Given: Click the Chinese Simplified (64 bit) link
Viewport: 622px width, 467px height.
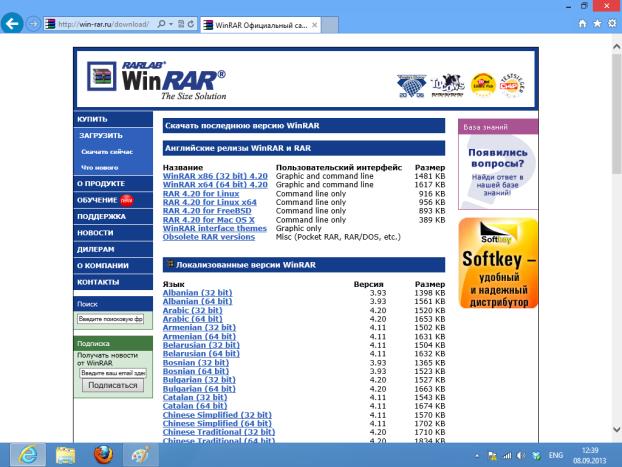Looking at the screenshot, I should pyautogui.click(x=217, y=424).
